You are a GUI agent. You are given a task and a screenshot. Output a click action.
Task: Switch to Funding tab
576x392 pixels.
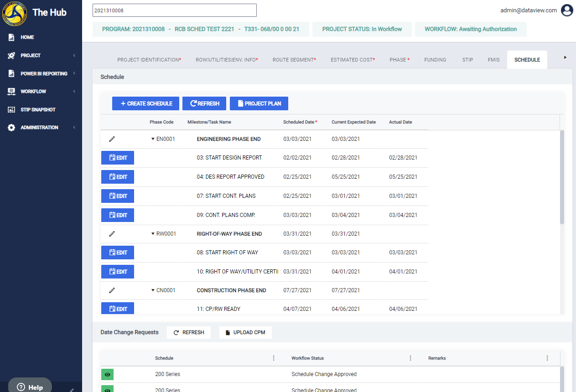point(435,60)
